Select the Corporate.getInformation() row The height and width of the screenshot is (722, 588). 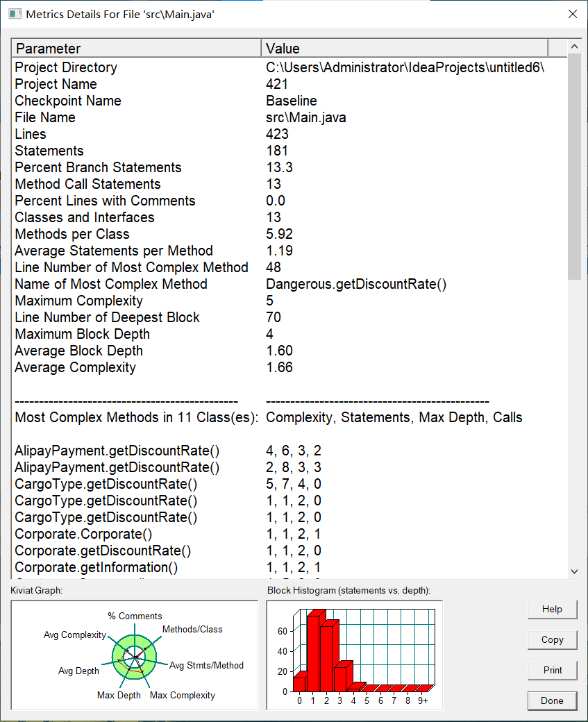click(x=289, y=566)
